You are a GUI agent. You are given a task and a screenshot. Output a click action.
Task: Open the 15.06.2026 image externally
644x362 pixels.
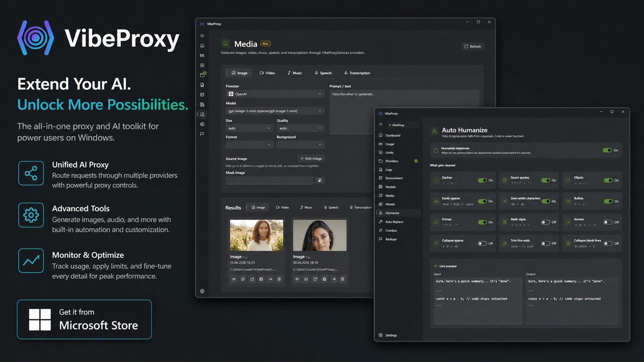coord(252,279)
